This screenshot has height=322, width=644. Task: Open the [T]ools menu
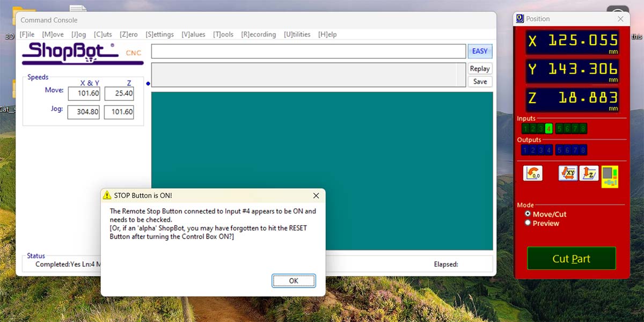tap(223, 34)
